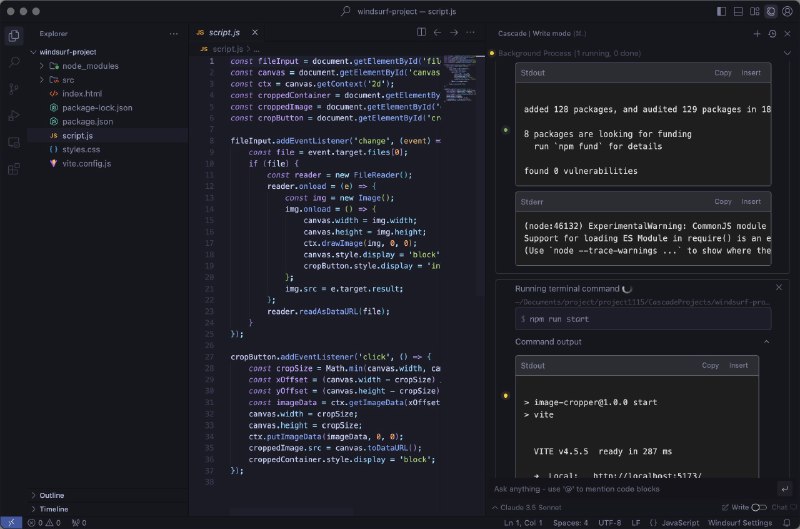Screen dimensions: 800x529
Task: Open the Search view in the activity bar
Action: (14, 62)
